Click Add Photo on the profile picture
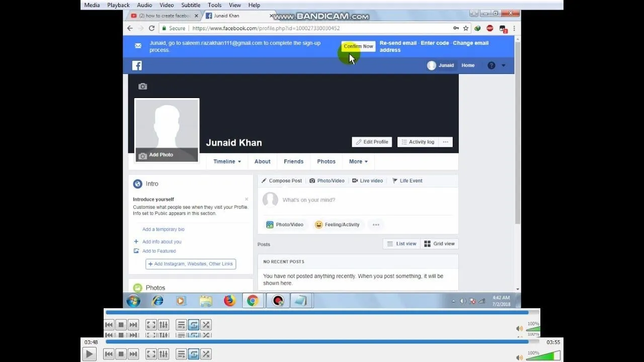This screenshot has height=362, width=644. point(167,155)
